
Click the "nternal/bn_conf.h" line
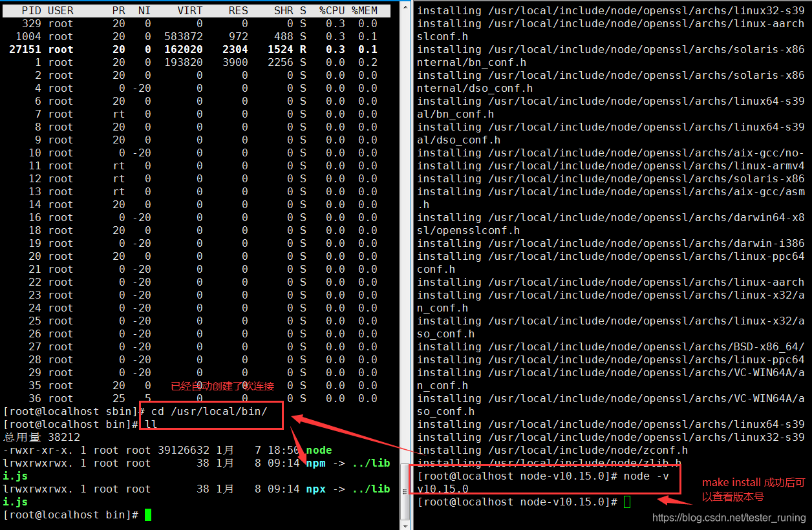tap(472, 62)
